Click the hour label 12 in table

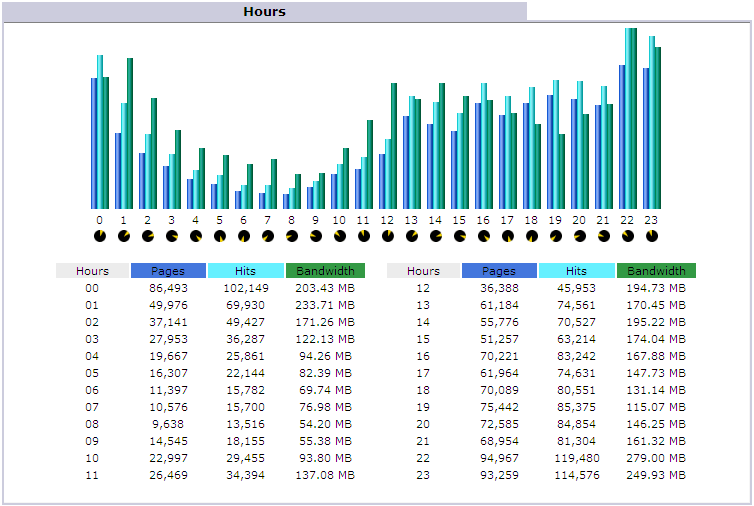(x=423, y=288)
